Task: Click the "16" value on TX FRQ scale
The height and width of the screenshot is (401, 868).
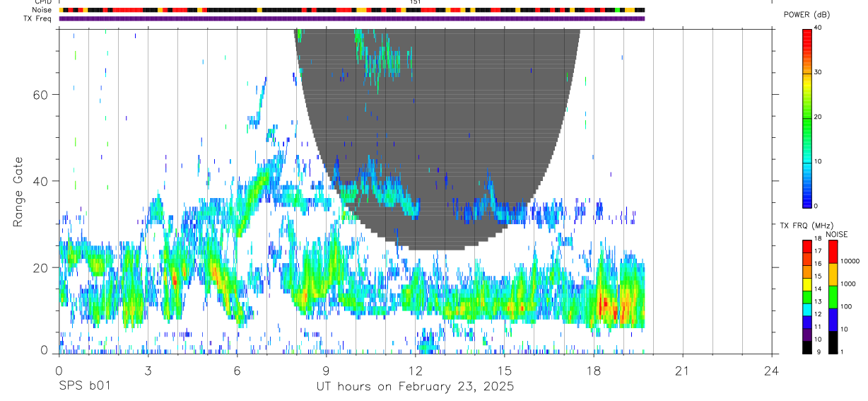Action: [818, 263]
